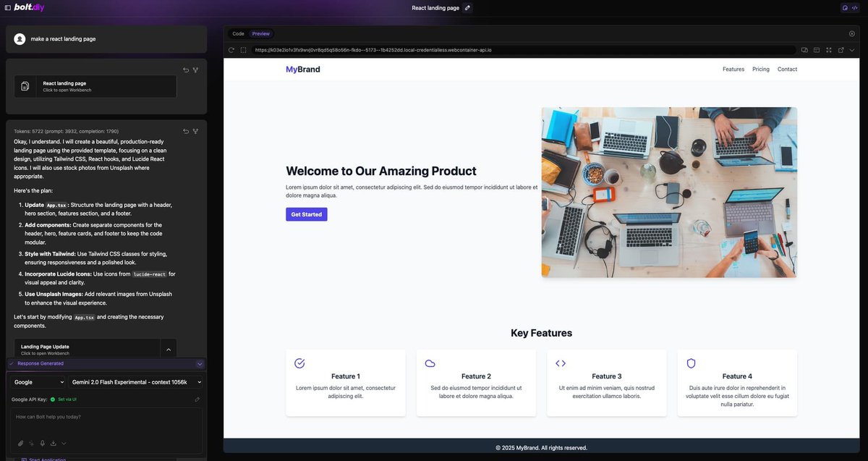The width and height of the screenshot is (868, 461).
Task: Click the Get Started button
Action: click(x=307, y=214)
